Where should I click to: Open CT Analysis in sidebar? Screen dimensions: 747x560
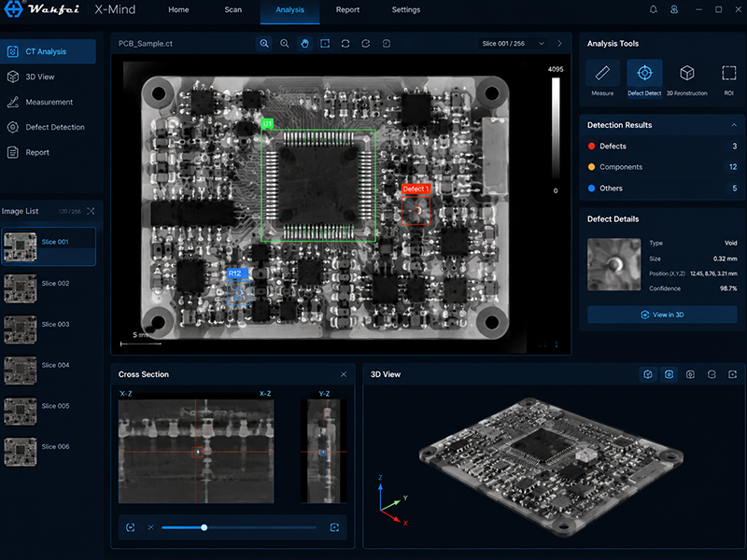click(48, 51)
